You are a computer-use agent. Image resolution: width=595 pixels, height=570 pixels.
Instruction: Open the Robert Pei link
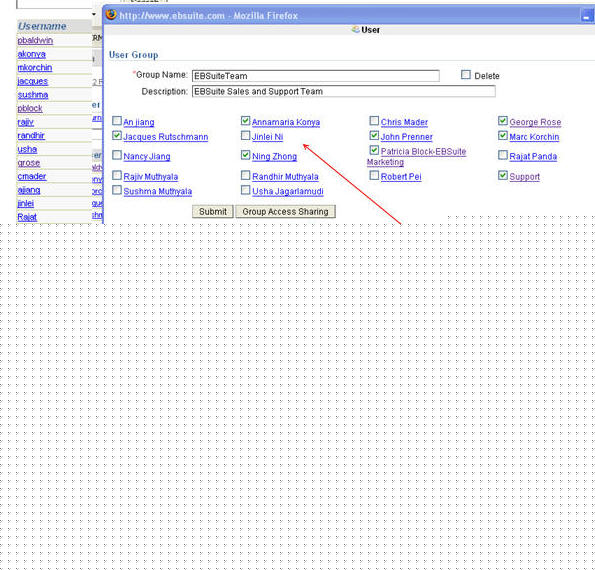pyautogui.click(x=401, y=177)
